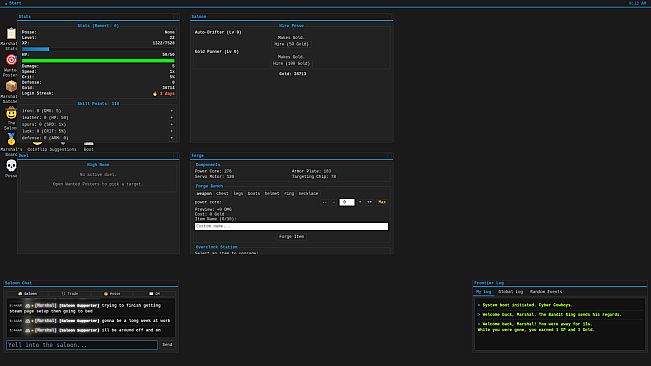Click the Targeting Chip component count

(314, 176)
